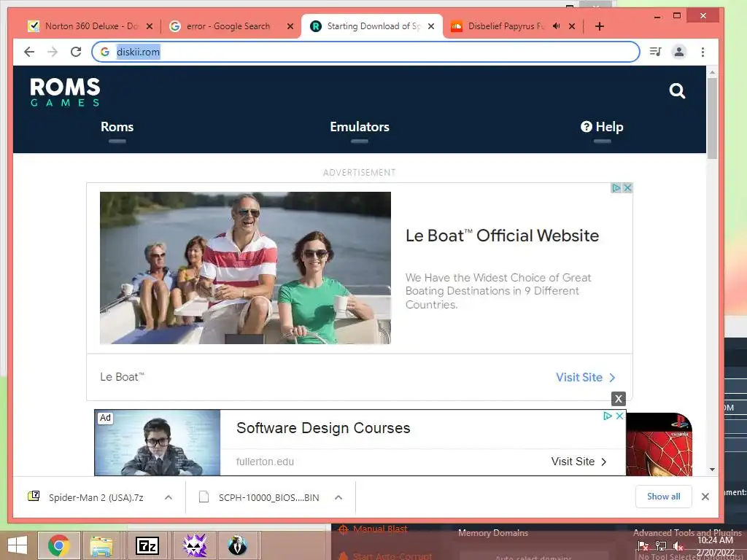The image size is (747, 560).
Task: Click the Action Center flag tray icon
Action: [x=643, y=546]
